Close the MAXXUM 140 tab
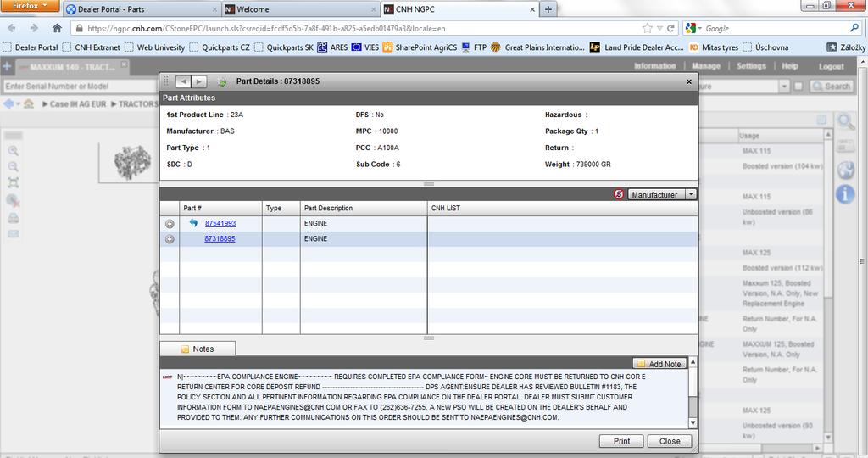 (x=124, y=64)
